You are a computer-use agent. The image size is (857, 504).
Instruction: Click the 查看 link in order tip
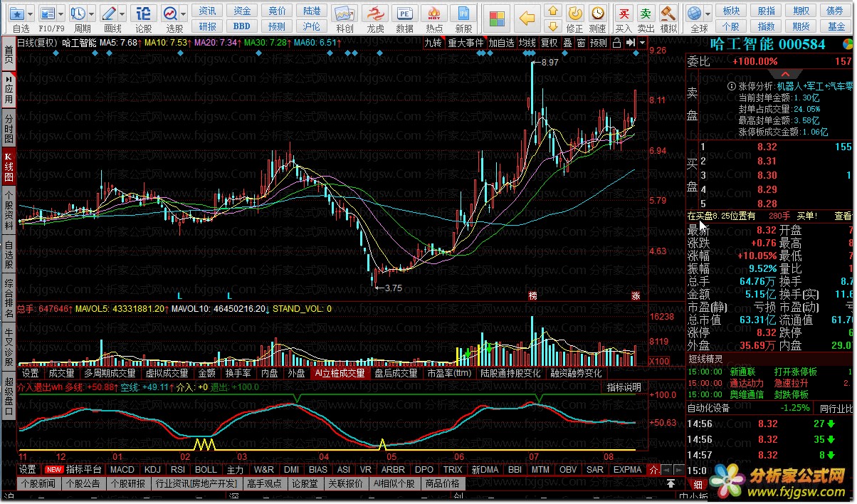pos(843,216)
